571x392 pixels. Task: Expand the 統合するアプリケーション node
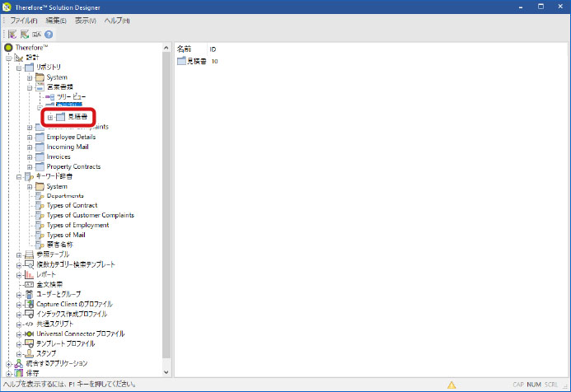[x=8, y=363]
